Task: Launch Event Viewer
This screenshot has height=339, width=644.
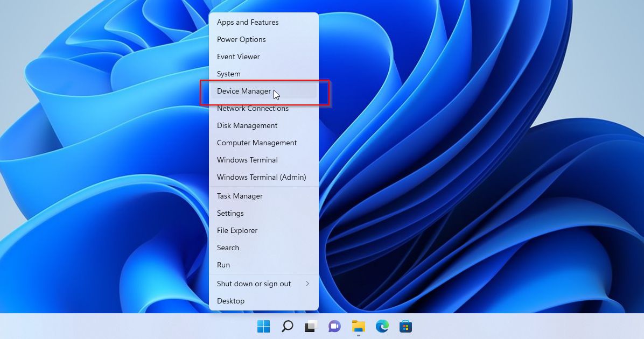Action: pos(238,56)
